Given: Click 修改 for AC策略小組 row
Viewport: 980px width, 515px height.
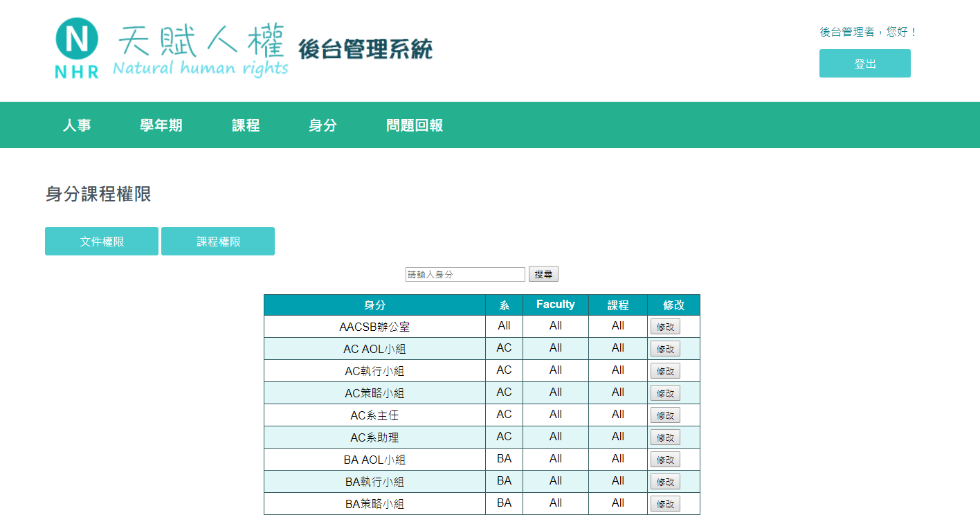Looking at the screenshot, I should (x=665, y=393).
